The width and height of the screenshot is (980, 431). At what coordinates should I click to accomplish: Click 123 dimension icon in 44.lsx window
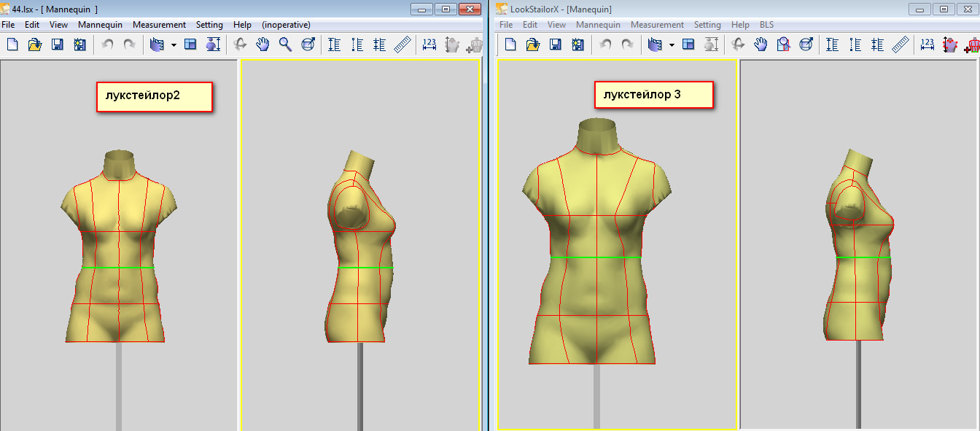click(429, 44)
